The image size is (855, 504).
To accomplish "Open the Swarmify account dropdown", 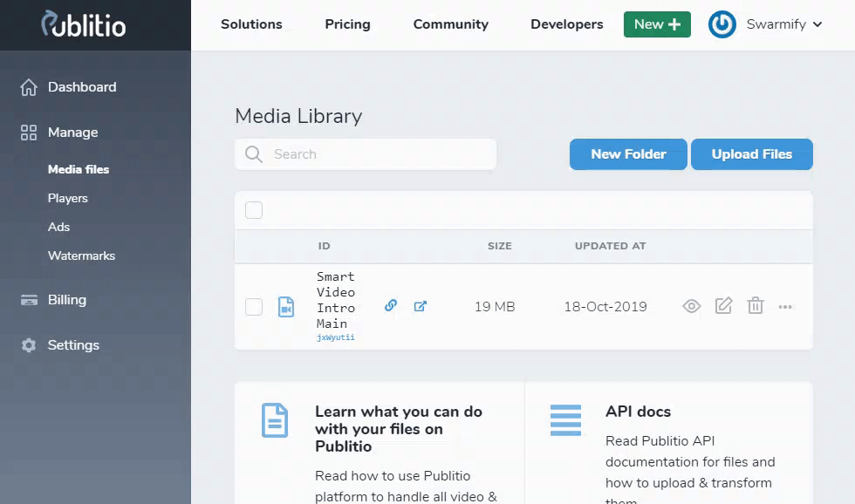I will click(783, 24).
